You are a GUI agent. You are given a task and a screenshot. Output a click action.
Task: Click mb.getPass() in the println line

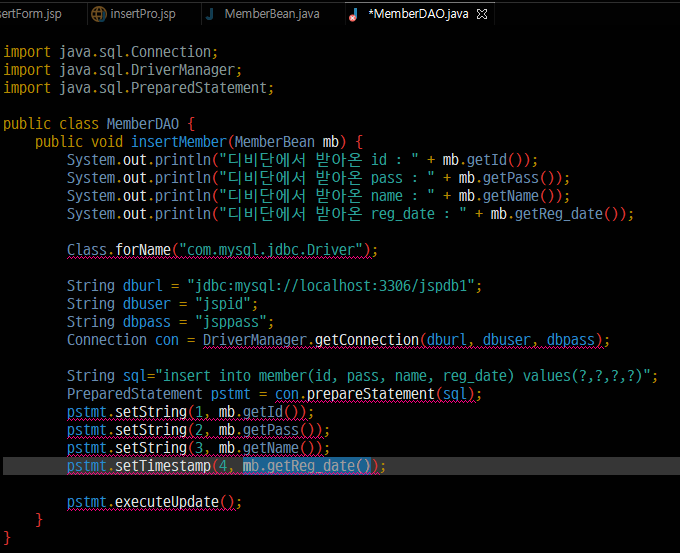510,178
